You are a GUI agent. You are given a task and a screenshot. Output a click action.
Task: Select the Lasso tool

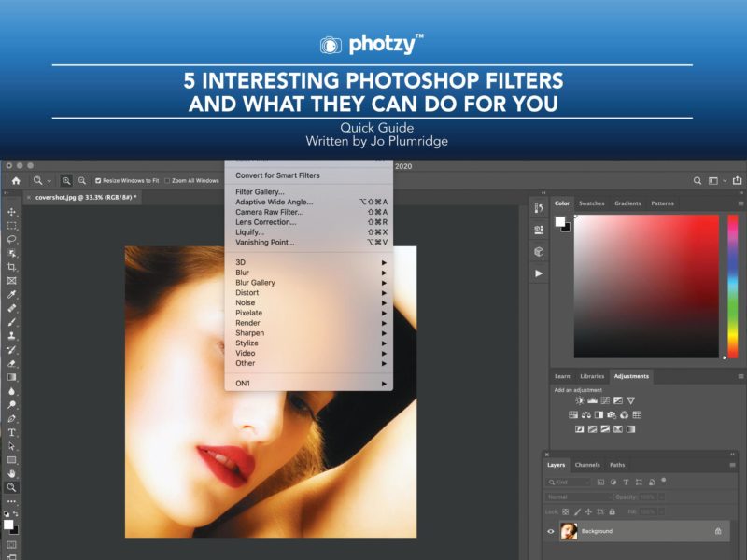pyautogui.click(x=12, y=239)
